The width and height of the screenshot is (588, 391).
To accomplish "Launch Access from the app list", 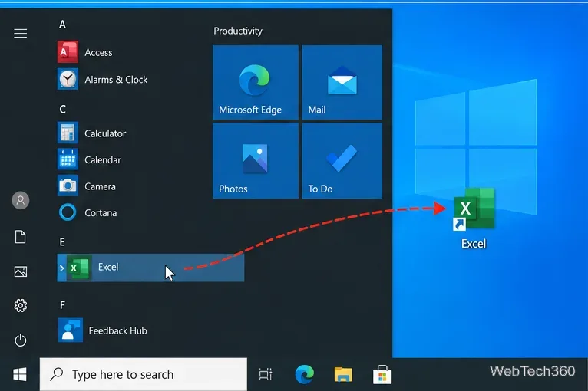I will pyautogui.click(x=84, y=52).
